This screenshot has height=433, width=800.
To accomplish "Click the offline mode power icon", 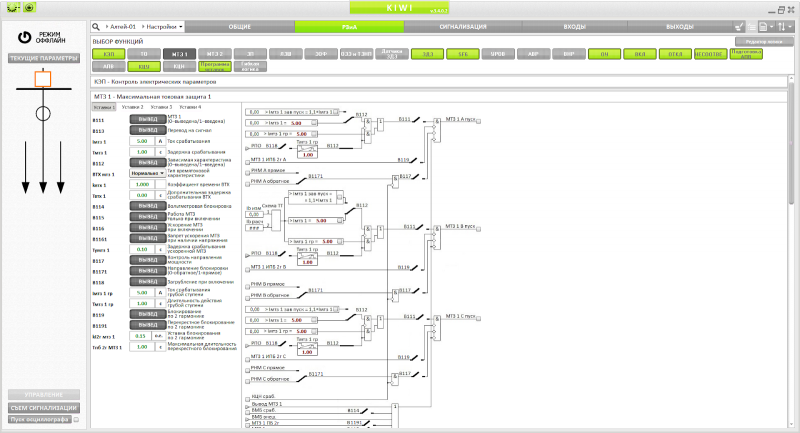I will 24,37.
